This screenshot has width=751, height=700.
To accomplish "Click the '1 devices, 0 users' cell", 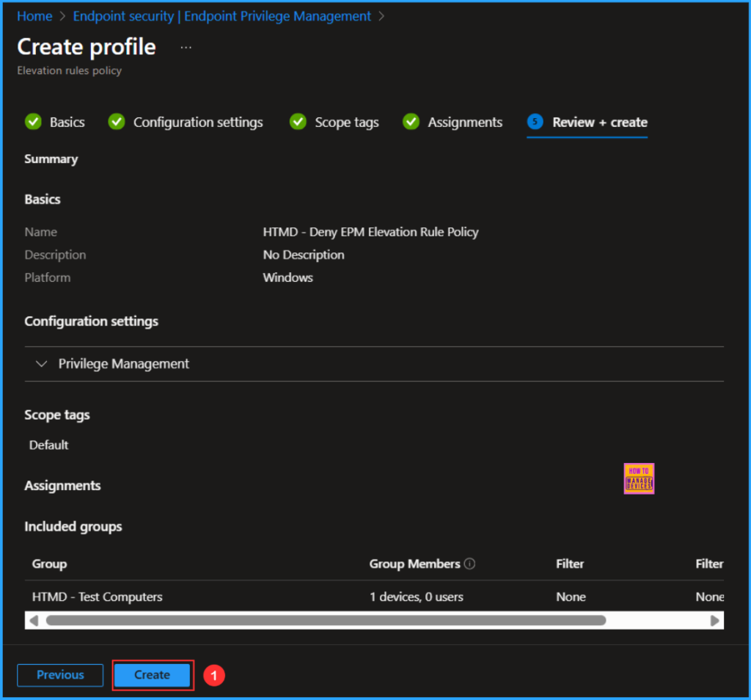I will point(417,597).
